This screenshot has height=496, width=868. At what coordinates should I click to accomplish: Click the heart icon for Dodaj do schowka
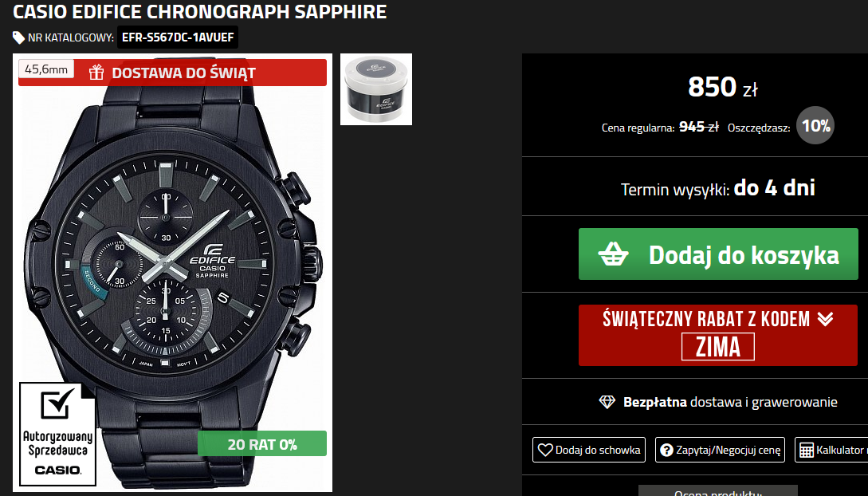coord(545,450)
